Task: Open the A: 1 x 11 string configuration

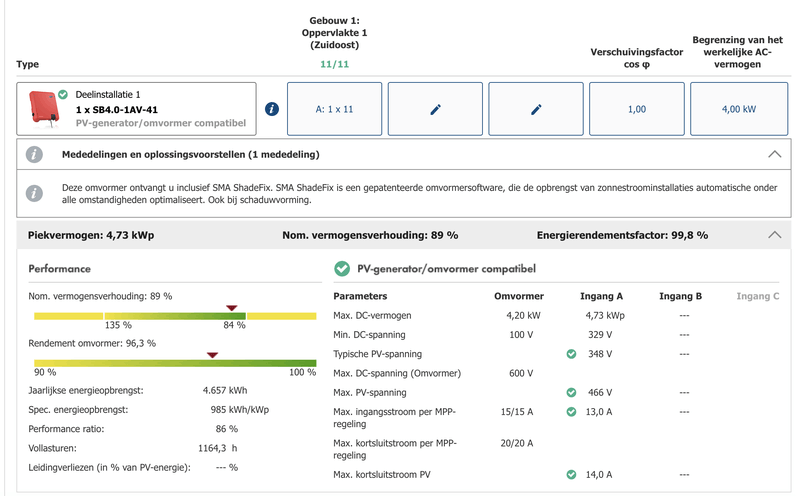Action: [x=334, y=110]
